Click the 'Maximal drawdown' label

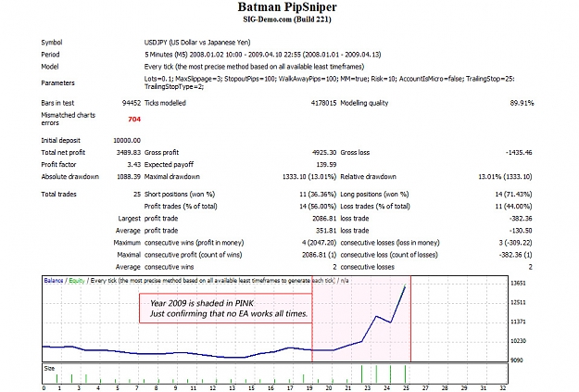(x=172, y=177)
